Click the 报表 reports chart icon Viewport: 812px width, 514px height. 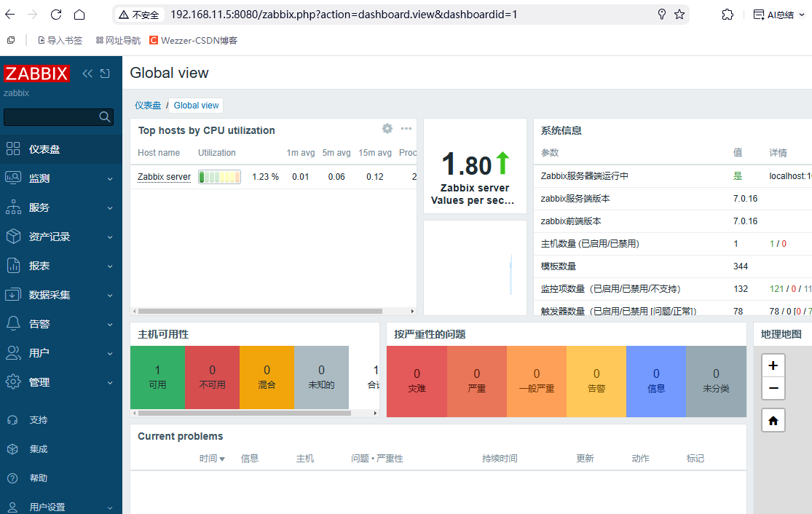click(x=13, y=266)
